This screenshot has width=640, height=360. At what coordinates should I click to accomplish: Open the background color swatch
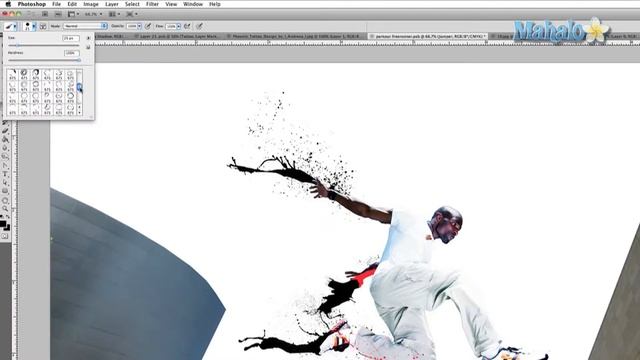[x=8, y=228]
